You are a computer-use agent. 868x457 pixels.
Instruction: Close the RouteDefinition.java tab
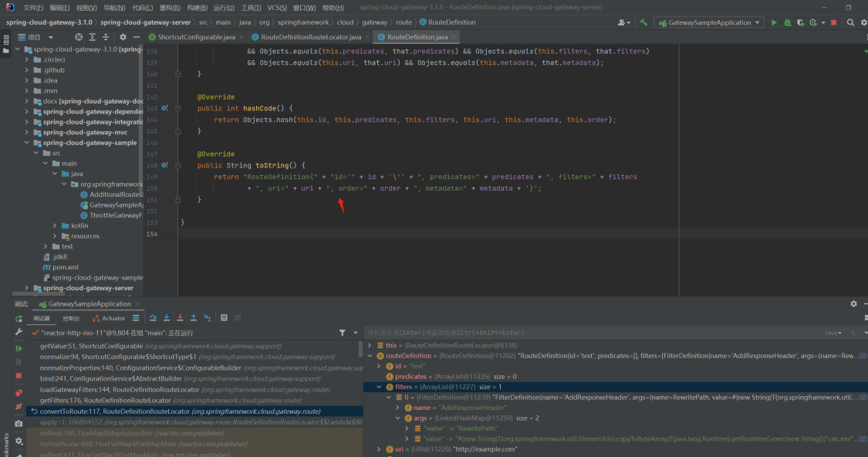(454, 37)
